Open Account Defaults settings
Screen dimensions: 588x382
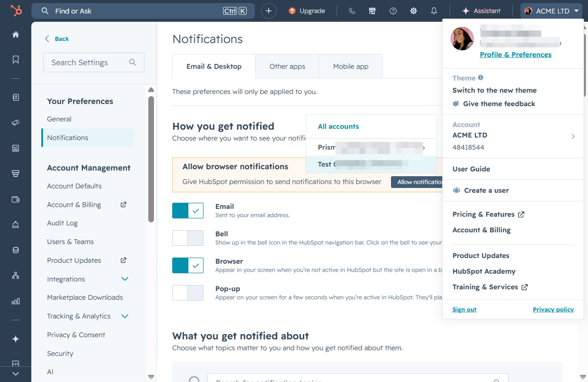click(x=74, y=186)
